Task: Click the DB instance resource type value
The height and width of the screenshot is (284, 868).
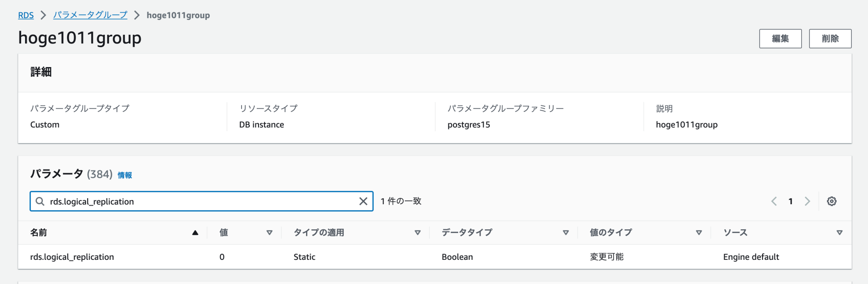Action: point(262,125)
